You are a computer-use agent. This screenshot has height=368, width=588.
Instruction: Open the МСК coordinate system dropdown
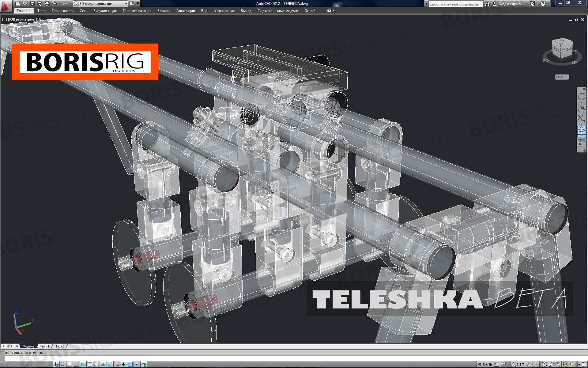point(562,77)
